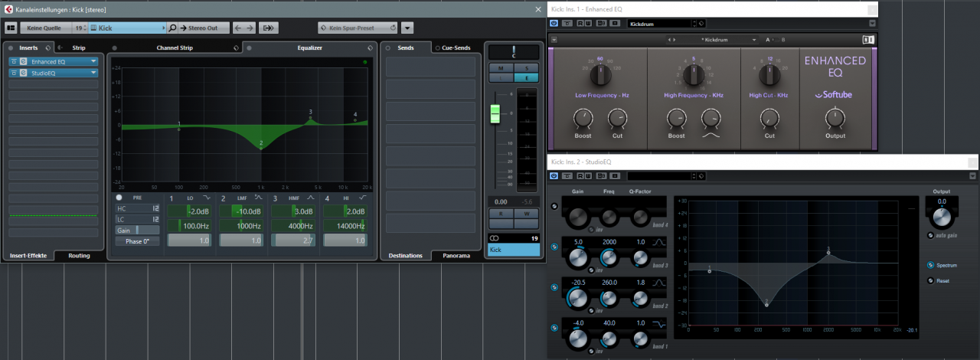
Task: Open the channel settings layout icon
Action: coord(11,28)
